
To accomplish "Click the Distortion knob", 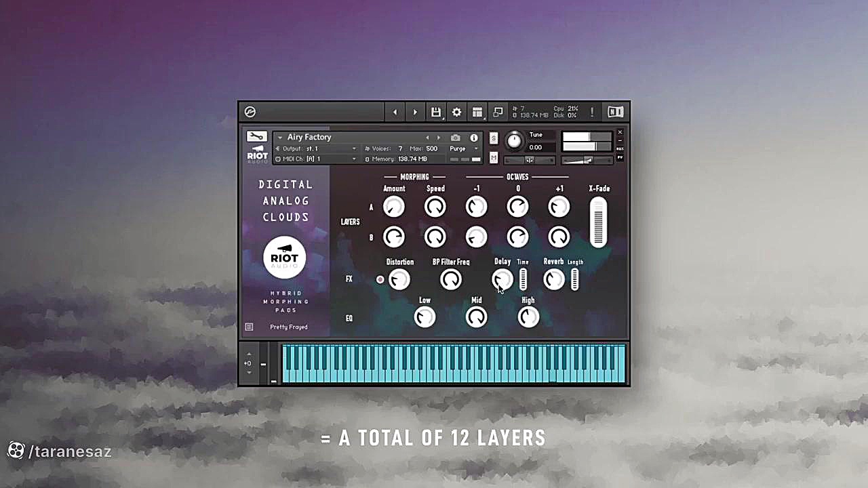I will (399, 279).
